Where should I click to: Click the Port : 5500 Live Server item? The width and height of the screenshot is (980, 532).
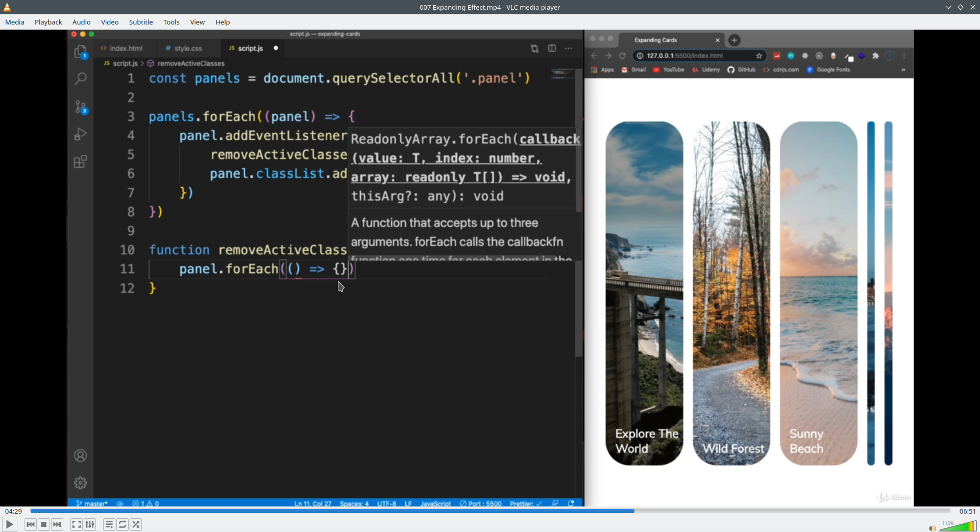481,503
